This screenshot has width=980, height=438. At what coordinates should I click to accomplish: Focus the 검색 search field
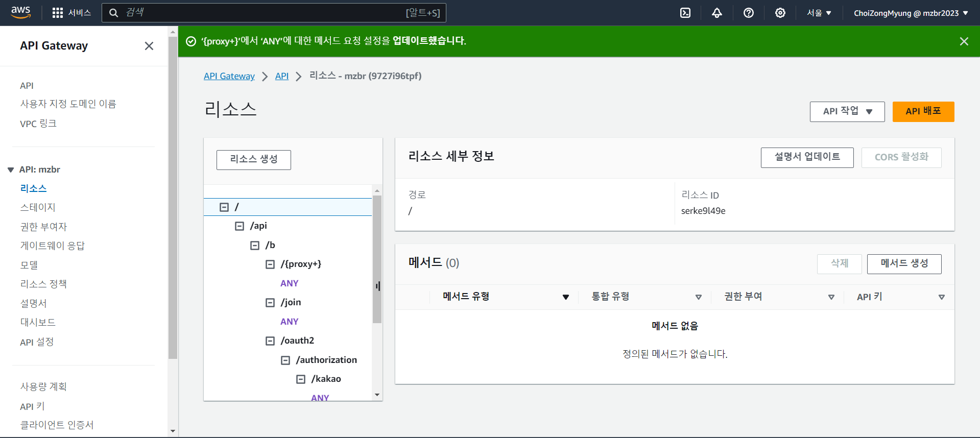pos(274,13)
